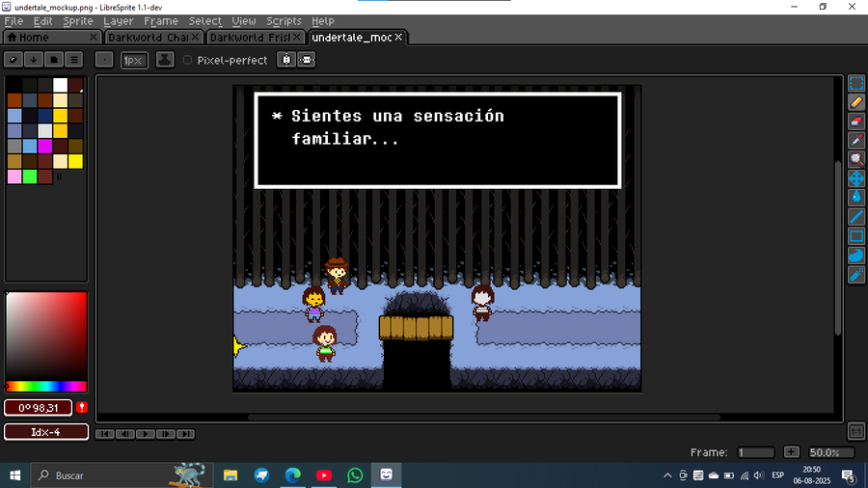Click the palette sort down-arrow icon

33,59
